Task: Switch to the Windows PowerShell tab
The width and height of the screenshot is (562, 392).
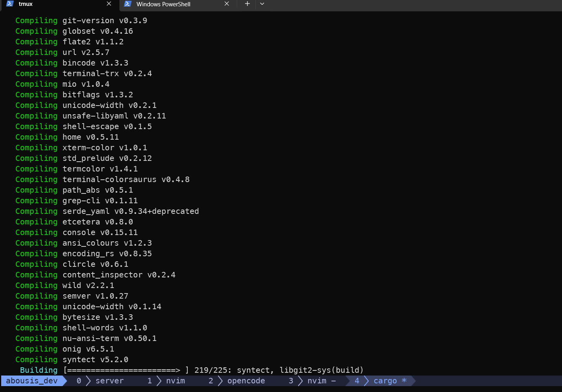Action: pyautogui.click(x=163, y=4)
